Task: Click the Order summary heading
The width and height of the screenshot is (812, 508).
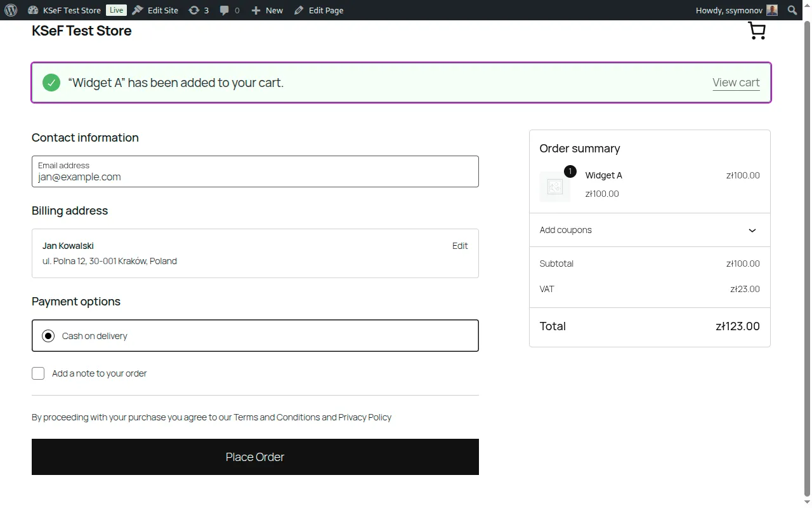Action: [x=580, y=149]
